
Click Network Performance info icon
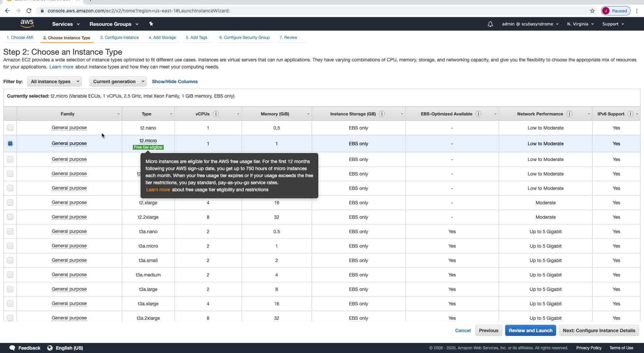569,114
